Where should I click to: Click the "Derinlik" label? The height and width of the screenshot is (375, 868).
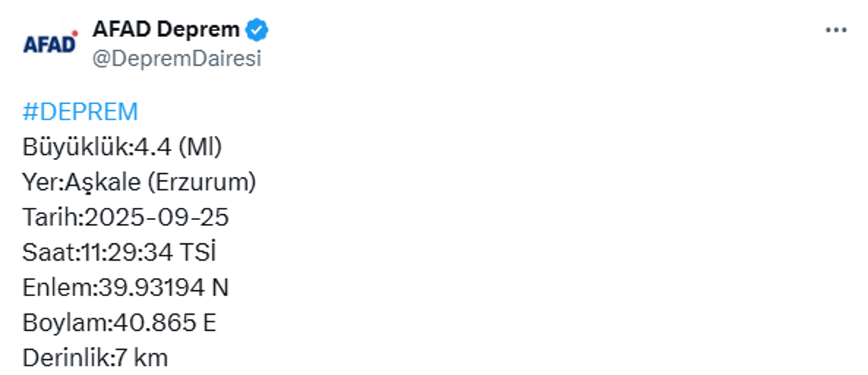66,358
